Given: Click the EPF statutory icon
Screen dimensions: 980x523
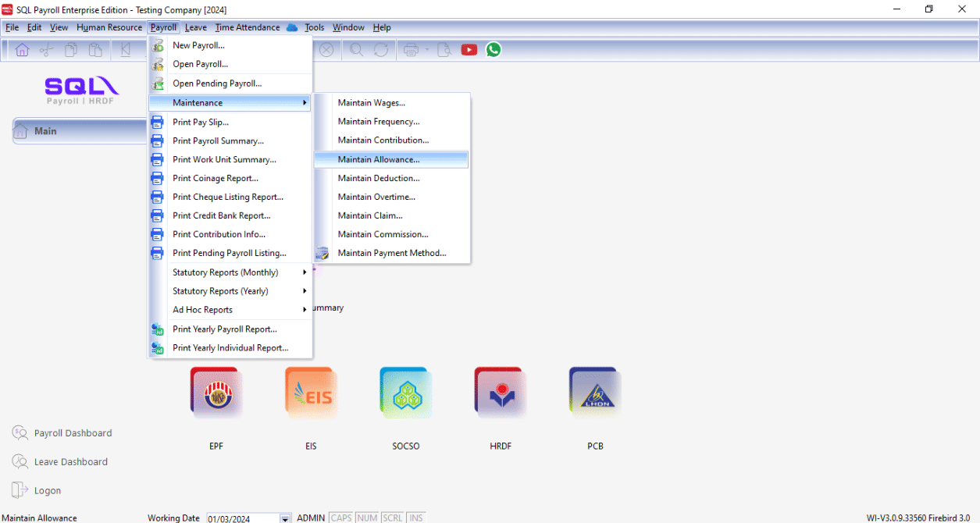Looking at the screenshot, I should (216, 394).
